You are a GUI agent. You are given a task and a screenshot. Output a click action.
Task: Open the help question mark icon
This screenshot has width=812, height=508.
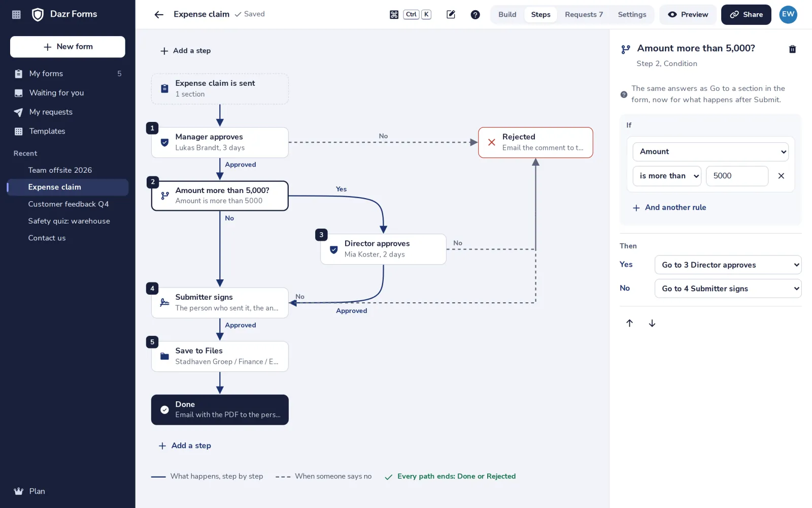pyautogui.click(x=475, y=15)
